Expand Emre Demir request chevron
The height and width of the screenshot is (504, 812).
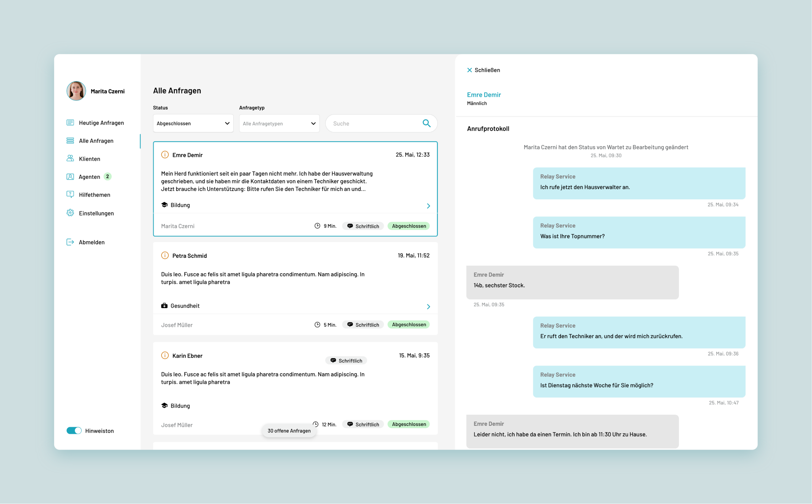click(x=428, y=206)
